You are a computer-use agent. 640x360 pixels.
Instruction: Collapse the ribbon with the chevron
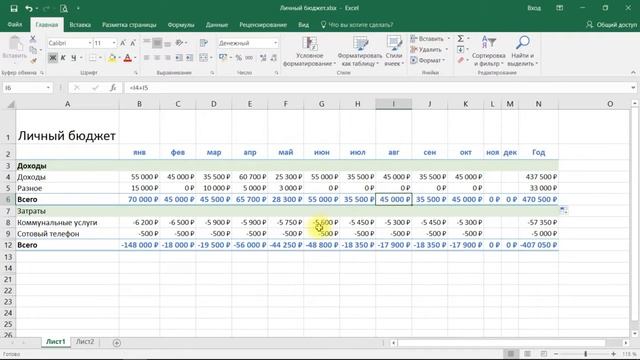point(633,73)
